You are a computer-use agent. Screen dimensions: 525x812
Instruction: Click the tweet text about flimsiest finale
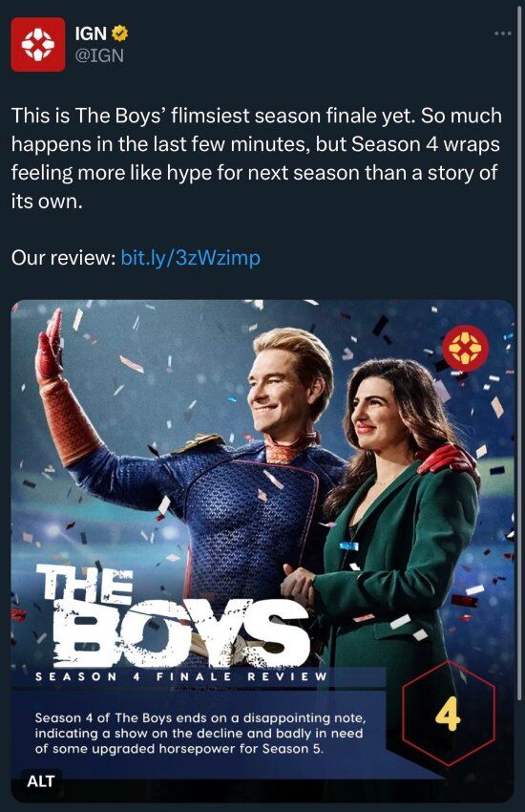click(x=257, y=158)
